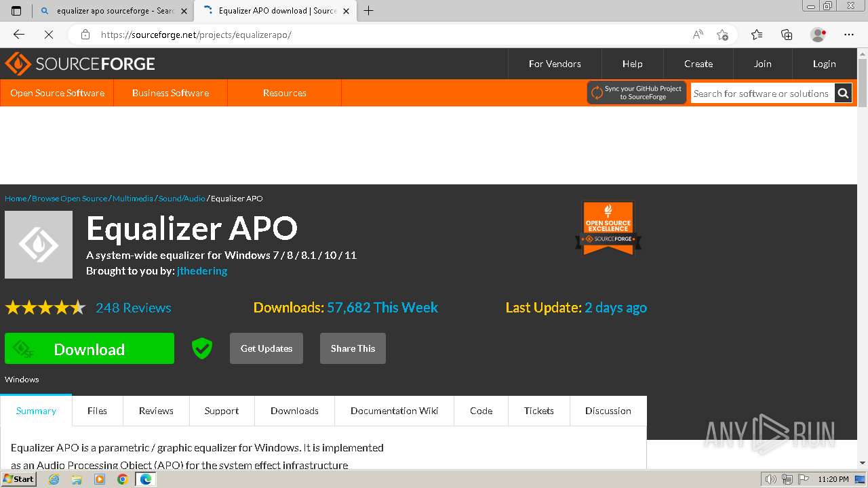The height and width of the screenshot is (488, 868).
Task: Click the Home breadcrumb link
Action: 16,199
